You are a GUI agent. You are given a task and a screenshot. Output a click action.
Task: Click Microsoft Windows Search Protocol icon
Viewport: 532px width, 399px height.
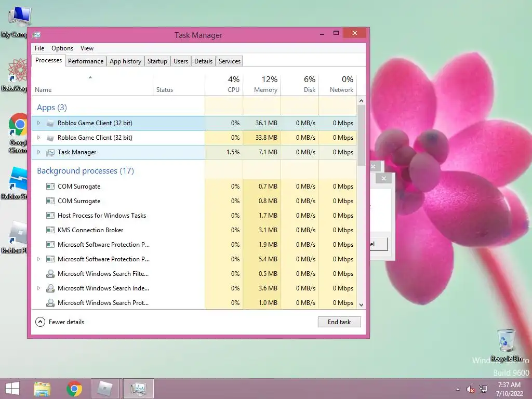click(50, 303)
